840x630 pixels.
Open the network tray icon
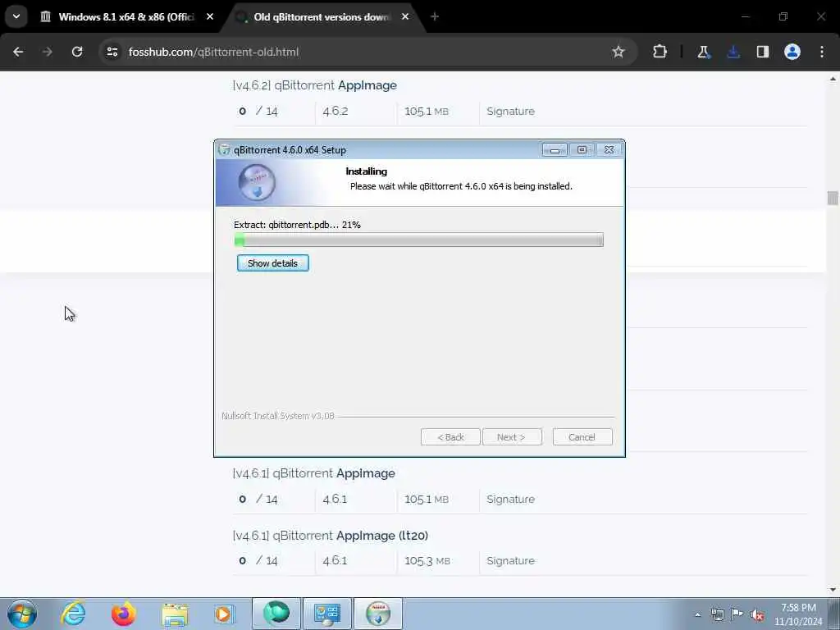click(x=717, y=614)
